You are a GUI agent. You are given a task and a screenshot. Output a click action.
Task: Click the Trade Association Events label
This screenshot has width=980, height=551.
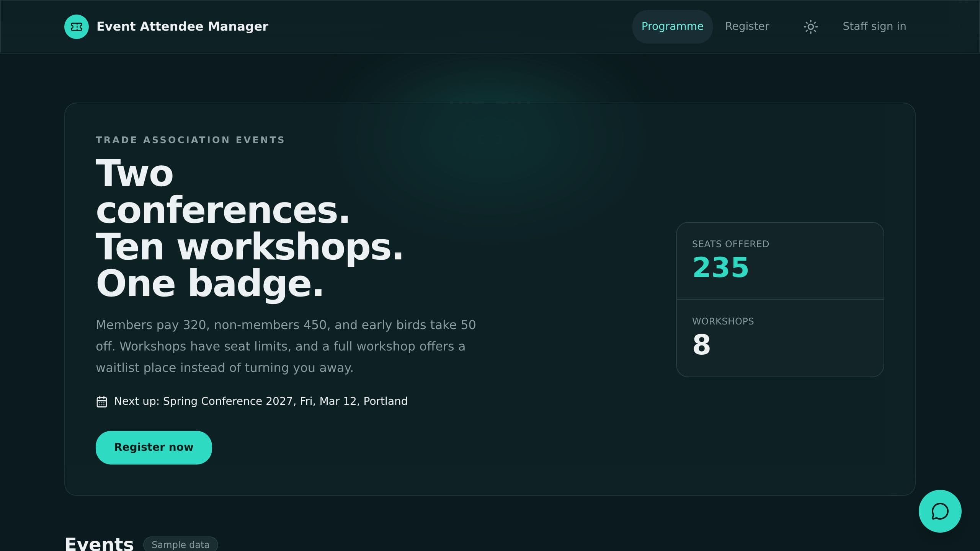(190, 140)
